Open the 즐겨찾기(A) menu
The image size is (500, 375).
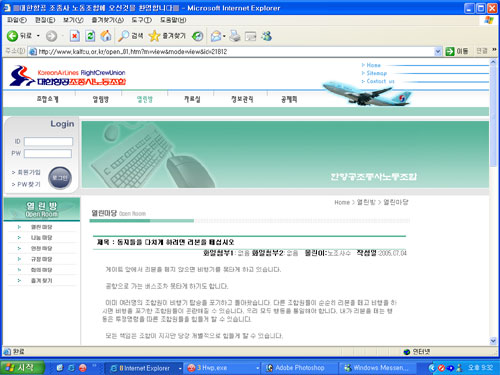(108, 20)
